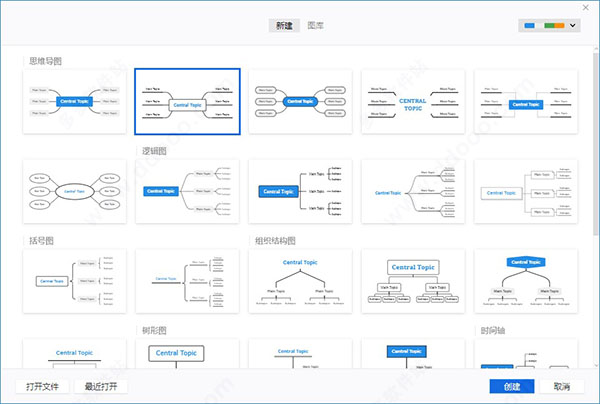
Task: Click the 树形图 section heading
Action: [x=154, y=330]
